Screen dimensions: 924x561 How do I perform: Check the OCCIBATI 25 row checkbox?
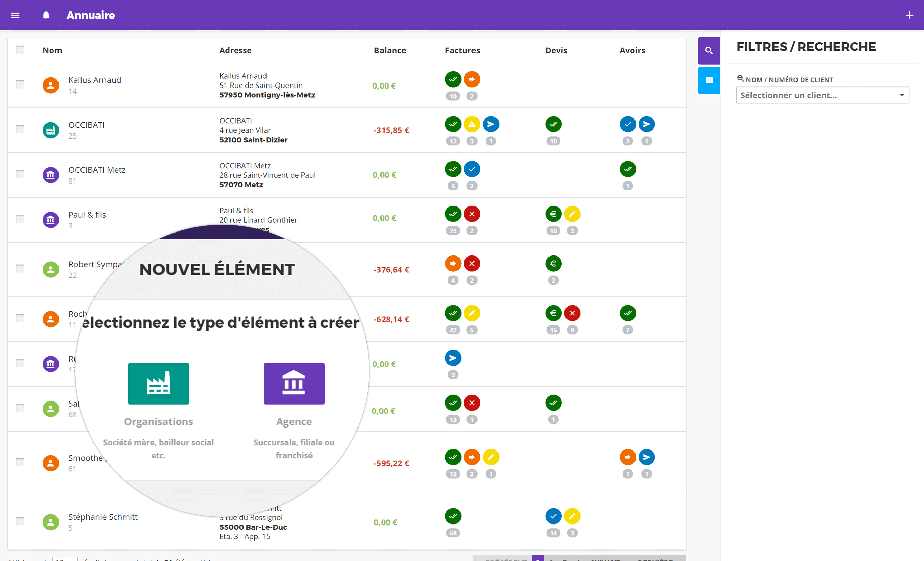point(20,129)
